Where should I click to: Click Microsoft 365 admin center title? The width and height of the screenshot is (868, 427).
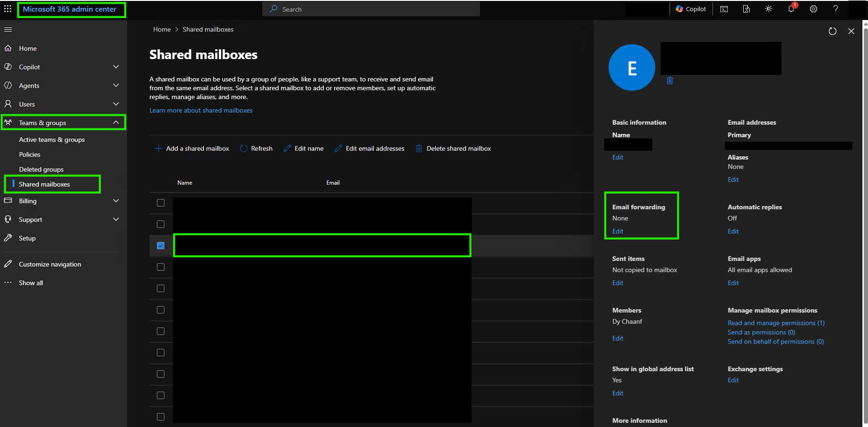[x=69, y=9]
